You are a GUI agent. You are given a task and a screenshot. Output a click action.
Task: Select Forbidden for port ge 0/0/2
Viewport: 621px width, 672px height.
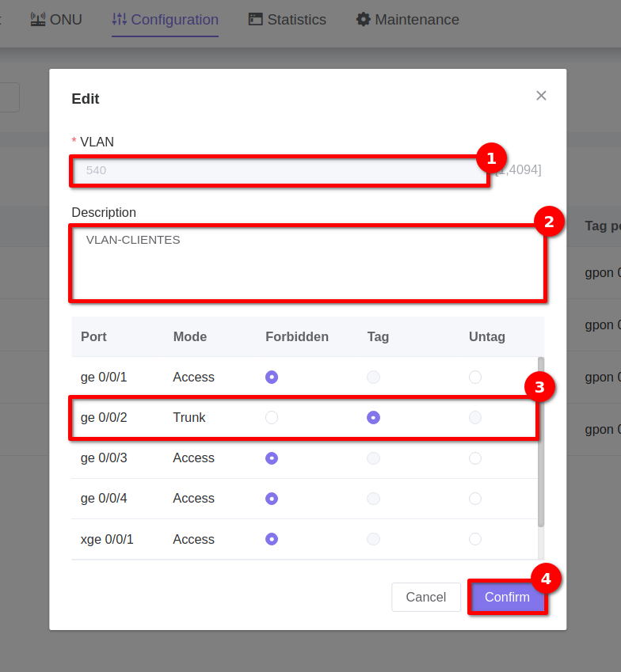coord(272,417)
